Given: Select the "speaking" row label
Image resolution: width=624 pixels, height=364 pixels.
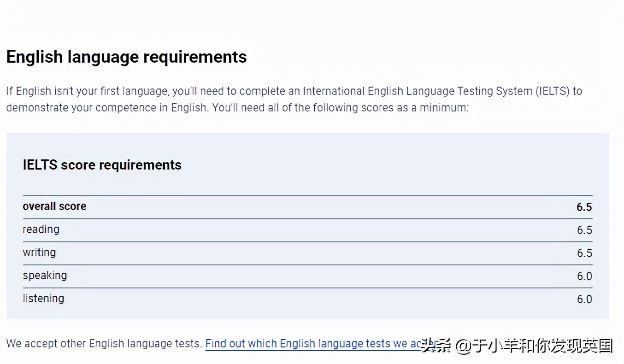Looking at the screenshot, I should pyautogui.click(x=45, y=276).
